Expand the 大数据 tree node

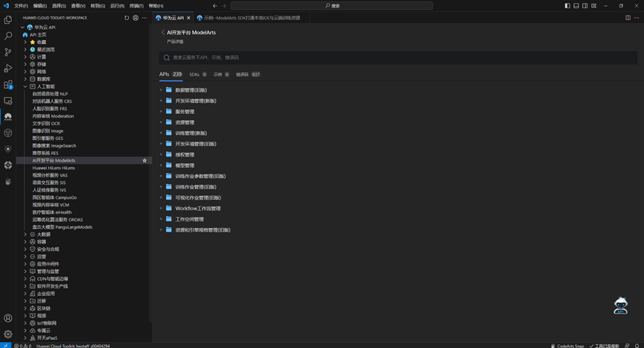click(x=25, y=234)
